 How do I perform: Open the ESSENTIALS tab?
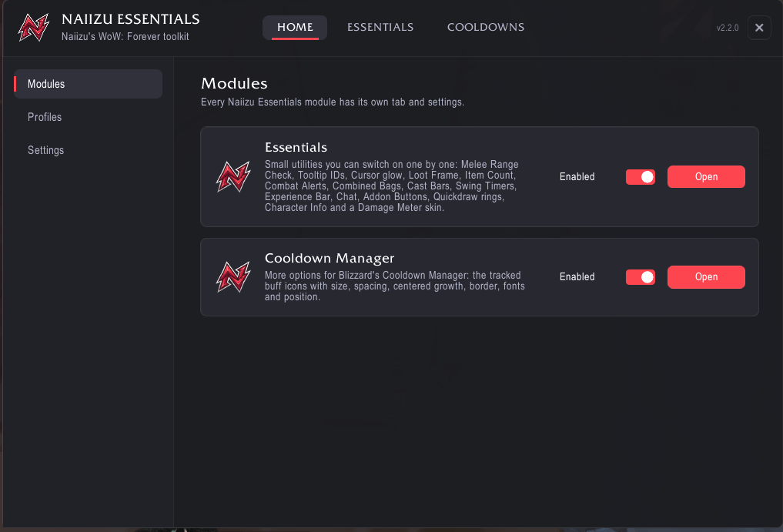[380, 28]
